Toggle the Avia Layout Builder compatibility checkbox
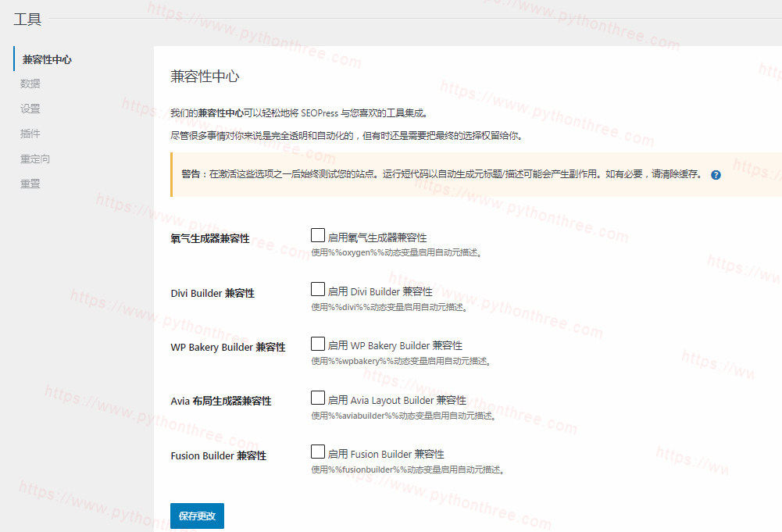 pos(318,398)
